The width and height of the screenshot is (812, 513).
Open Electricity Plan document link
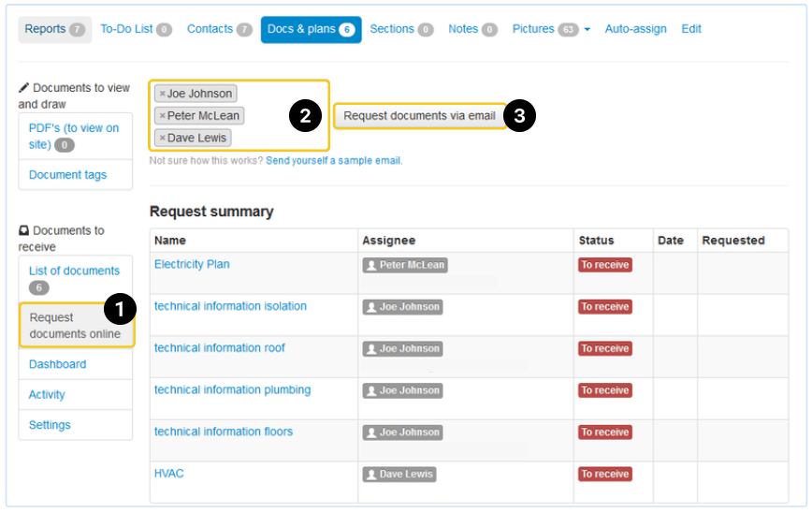click(192, 265)
